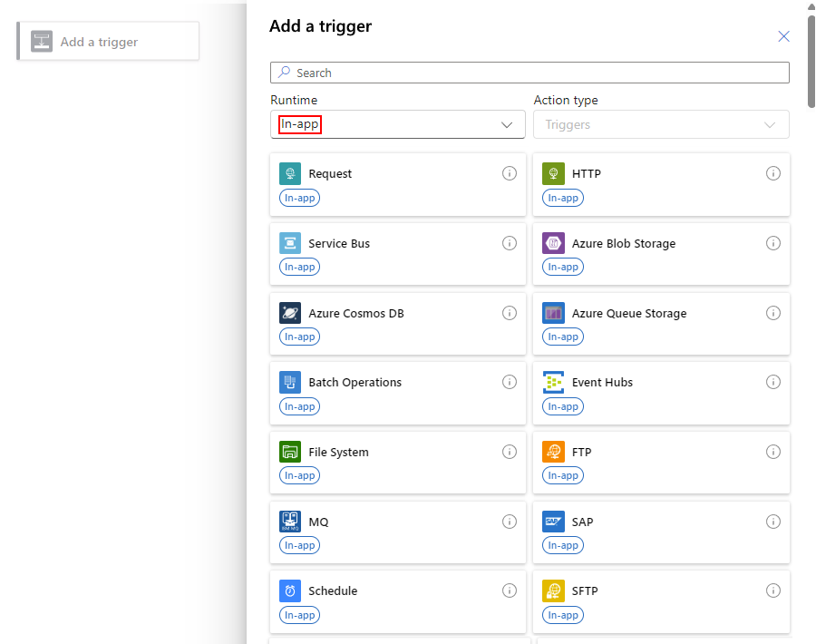Choose the Service Bus connector icon
816x644 pixels.
tap(290, 243)
